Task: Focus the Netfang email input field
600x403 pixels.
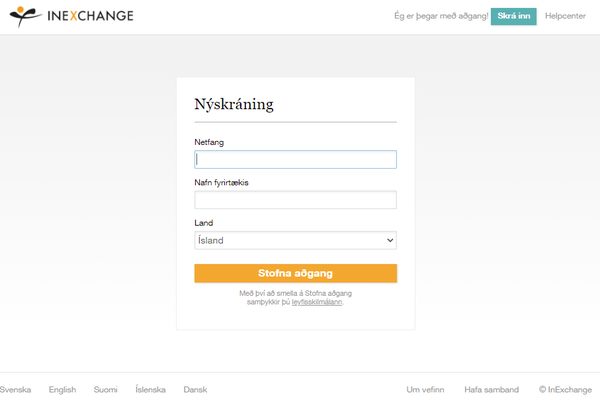Action: point(295,159)
